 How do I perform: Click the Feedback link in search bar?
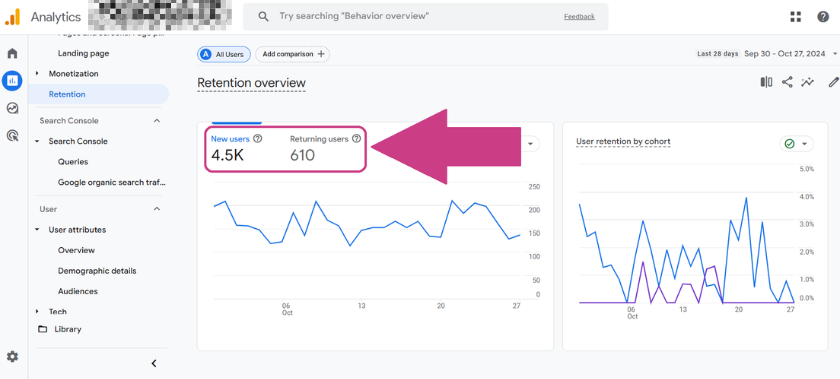click(579, 17)
